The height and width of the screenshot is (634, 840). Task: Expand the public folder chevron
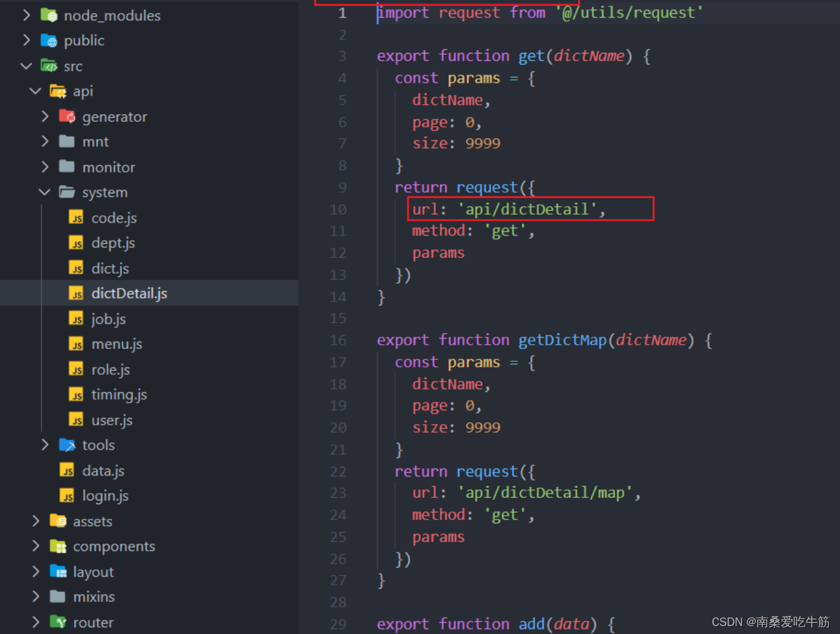pos(26,40)
